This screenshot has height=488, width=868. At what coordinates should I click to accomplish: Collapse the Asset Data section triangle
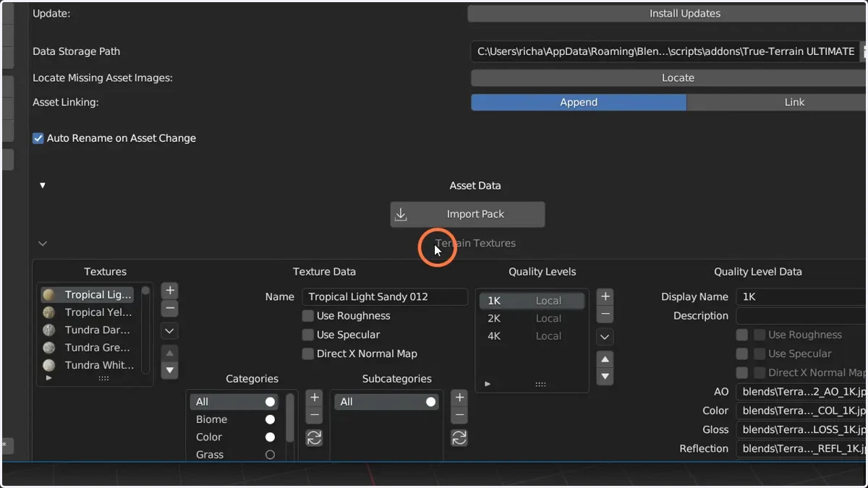tap(43, 186)
